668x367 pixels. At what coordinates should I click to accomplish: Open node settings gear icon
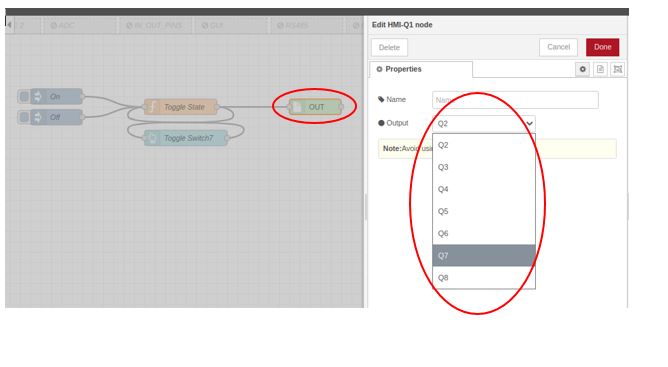[x=582, y=69]
